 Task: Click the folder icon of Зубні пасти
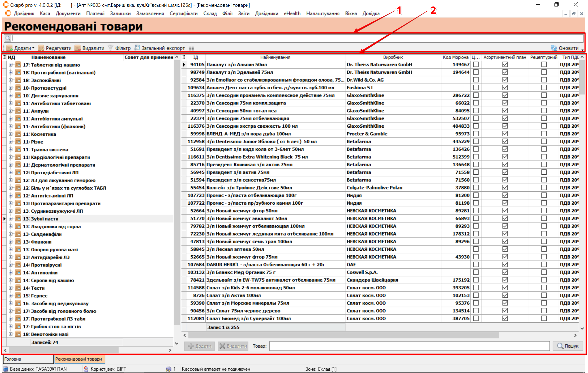tap(18, 219)
